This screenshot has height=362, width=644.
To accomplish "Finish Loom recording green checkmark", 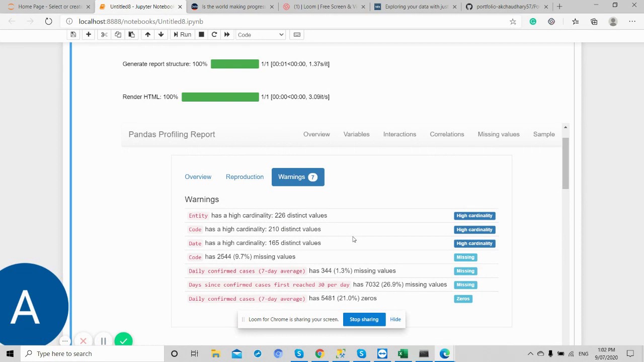I will (123, 341).
